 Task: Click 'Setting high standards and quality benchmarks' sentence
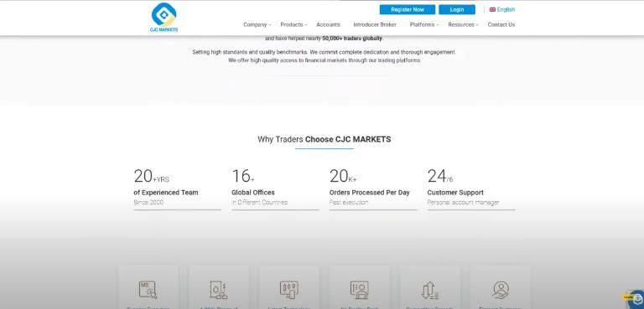click(250, 52)
